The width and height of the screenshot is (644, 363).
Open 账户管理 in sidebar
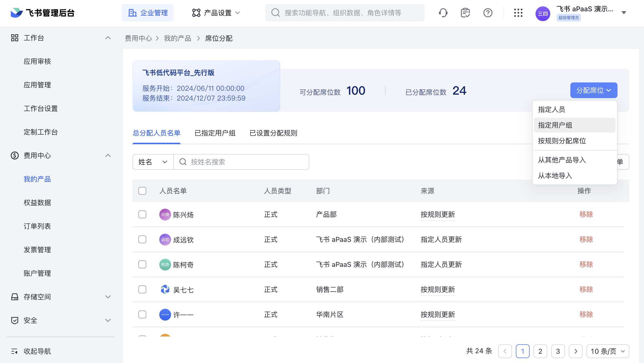tap(37, 273)
